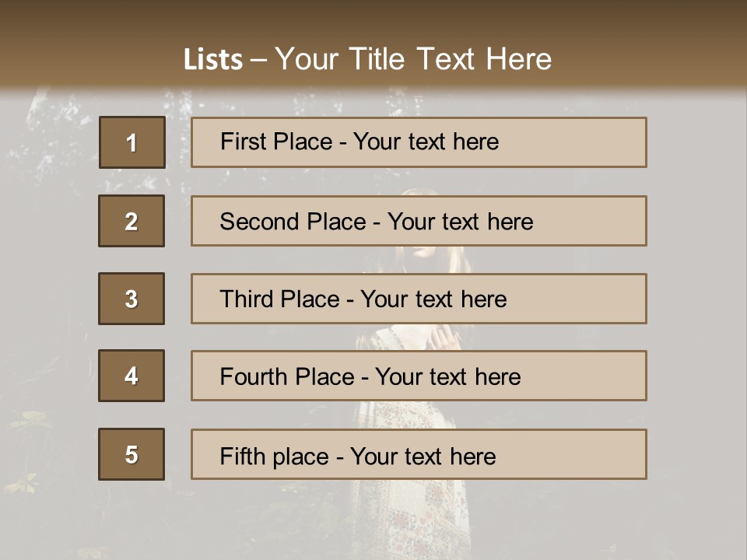Select the 'Fifth place - Your text here' bar
Image resolution: width=747 pixels, height=560 pixels.
(x=419, y=453)
